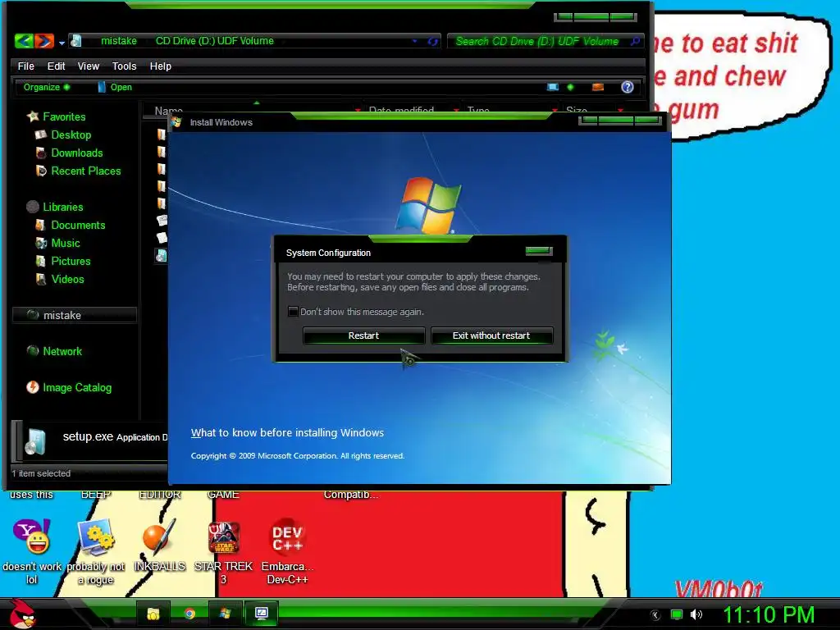Click the drive icon in address bar
Screen dimensions: 840x630
tap(76, 41)
